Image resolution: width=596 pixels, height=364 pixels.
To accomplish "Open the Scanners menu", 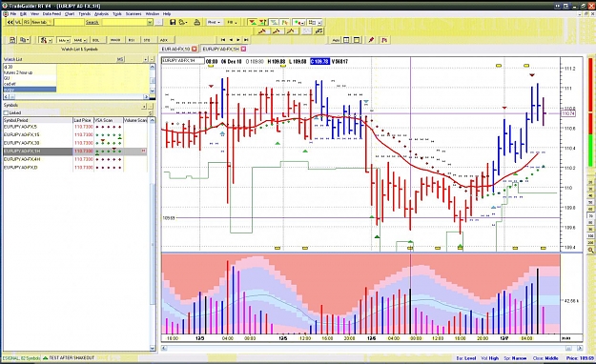I will 134,13.
